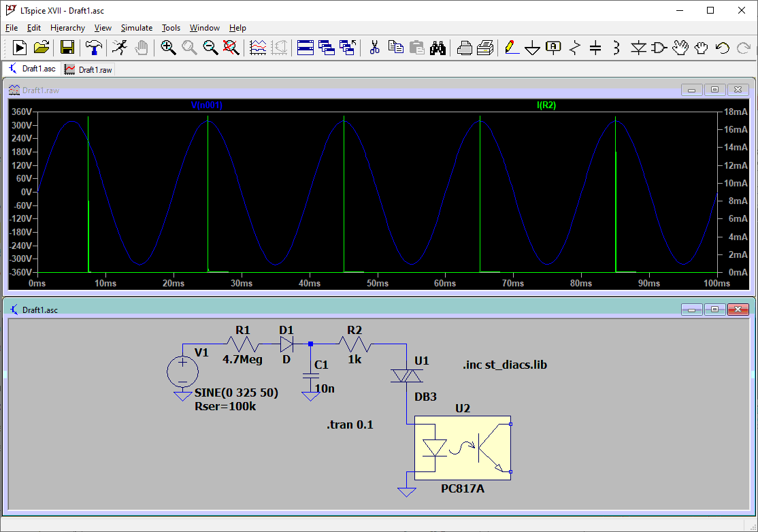Click the Undo arrow icon

coord(722,48)
